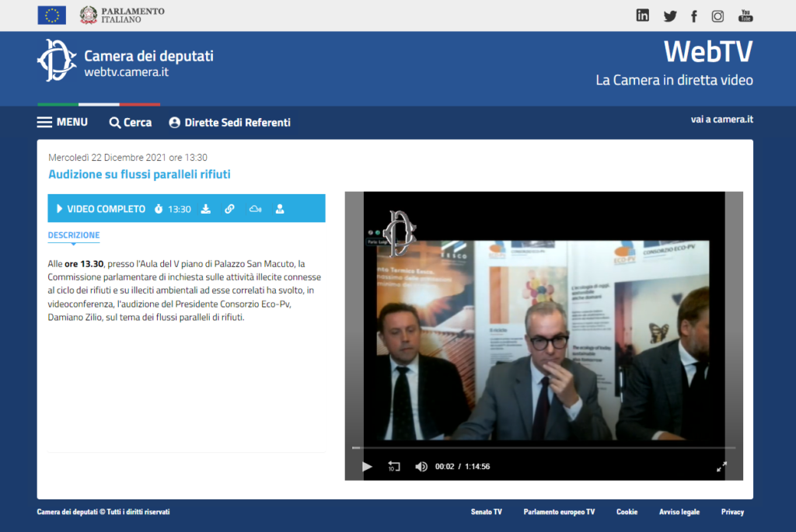The width and height of the screenshot is (796, 532).
Task: Open the YouTube channel icon
Action: coord(745,16)
